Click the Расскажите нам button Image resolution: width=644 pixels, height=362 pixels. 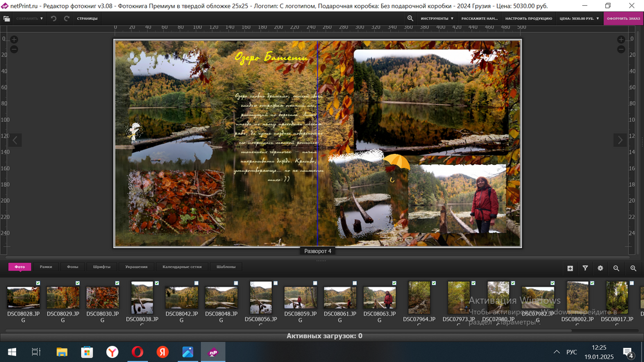(x=479, y=19)
